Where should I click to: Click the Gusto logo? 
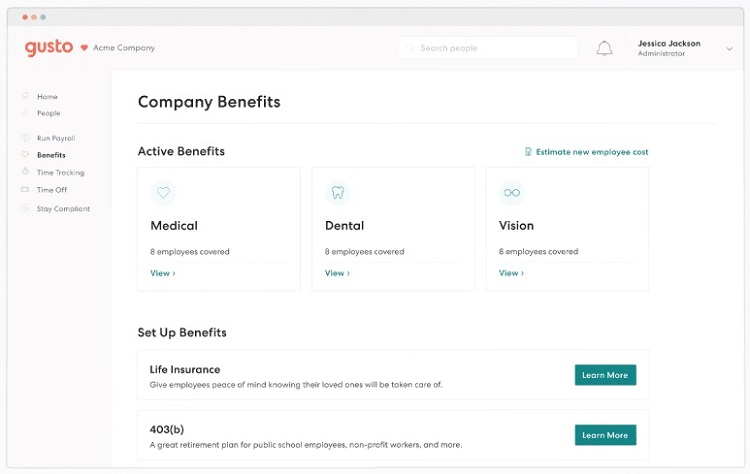[49, 48]
